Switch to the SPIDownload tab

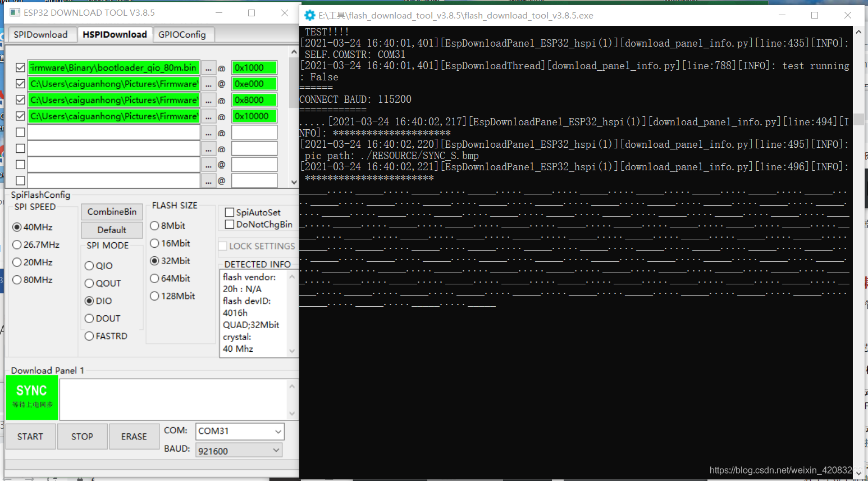(x=40, y=35)
